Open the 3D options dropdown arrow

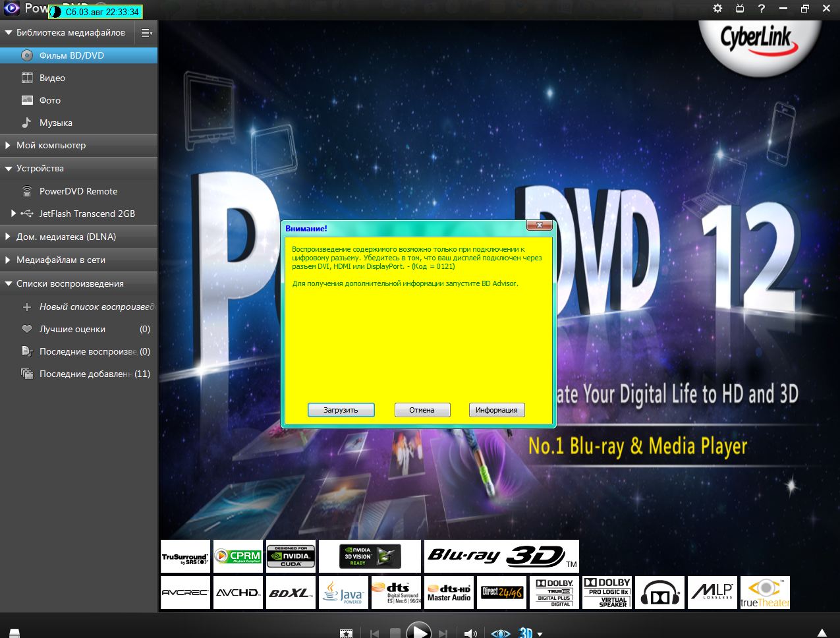click(540, 634)
